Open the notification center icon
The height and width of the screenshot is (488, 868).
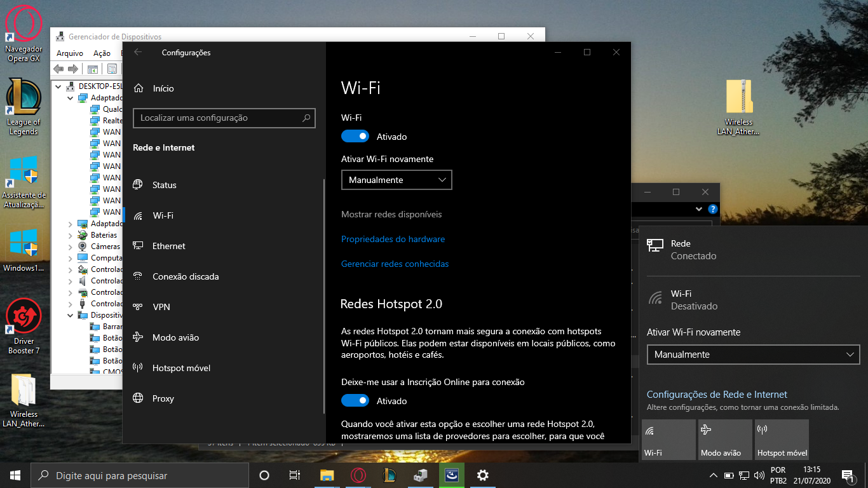tap(846, 475)
